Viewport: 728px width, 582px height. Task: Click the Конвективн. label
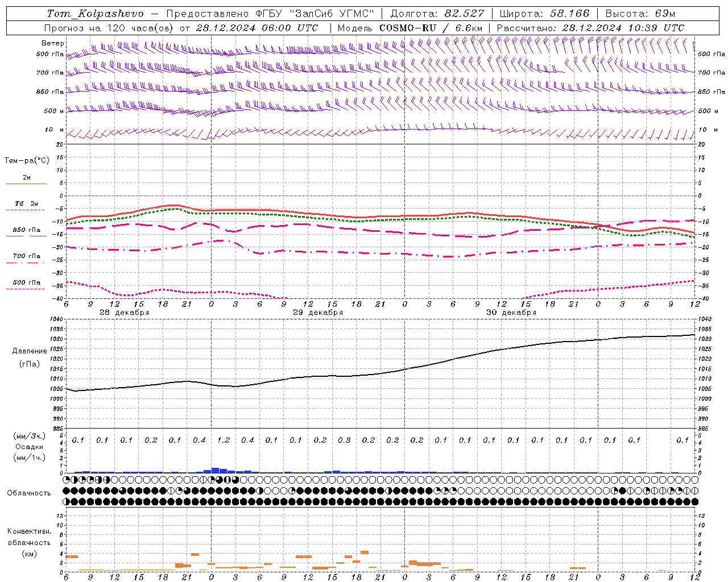coord(29,531)
